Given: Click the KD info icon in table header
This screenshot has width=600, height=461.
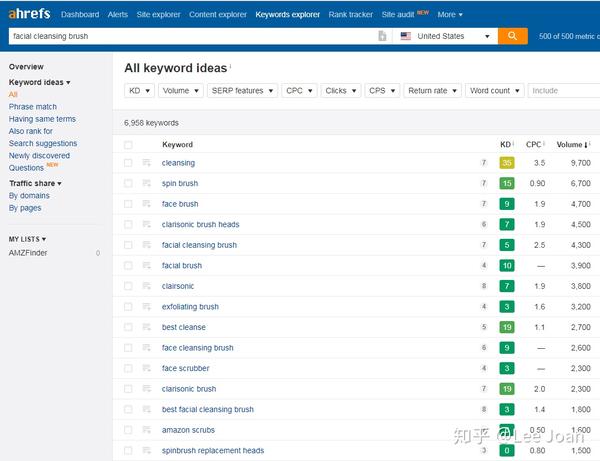Looking at the screenshot, I should [513, 143].
